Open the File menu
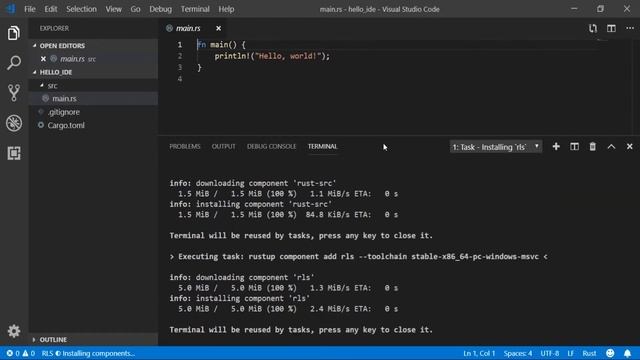 coord(30,9)
